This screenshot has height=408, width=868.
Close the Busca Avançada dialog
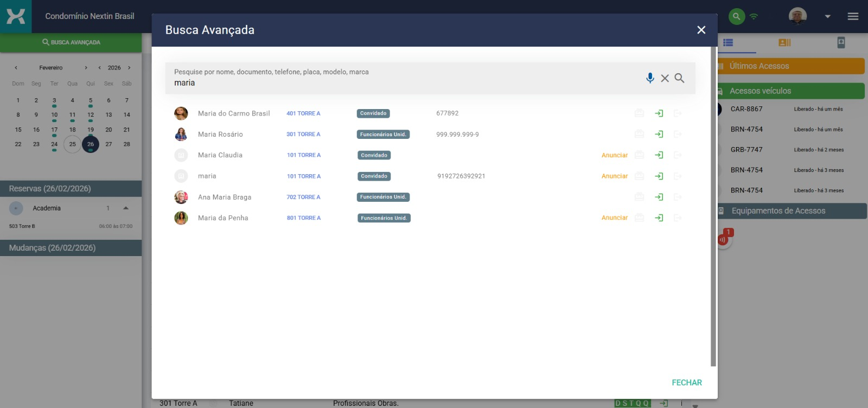click(701, 30)
